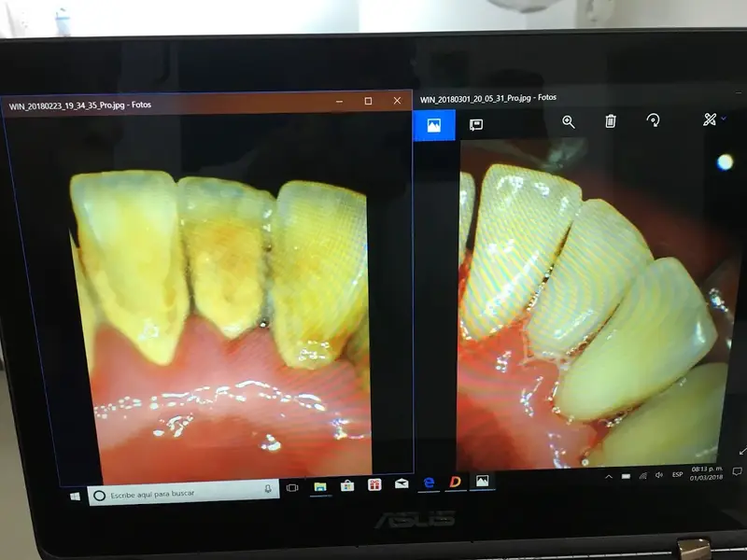Delete the photo using the trash icon

pyautogui.click(x=610, y=121)
